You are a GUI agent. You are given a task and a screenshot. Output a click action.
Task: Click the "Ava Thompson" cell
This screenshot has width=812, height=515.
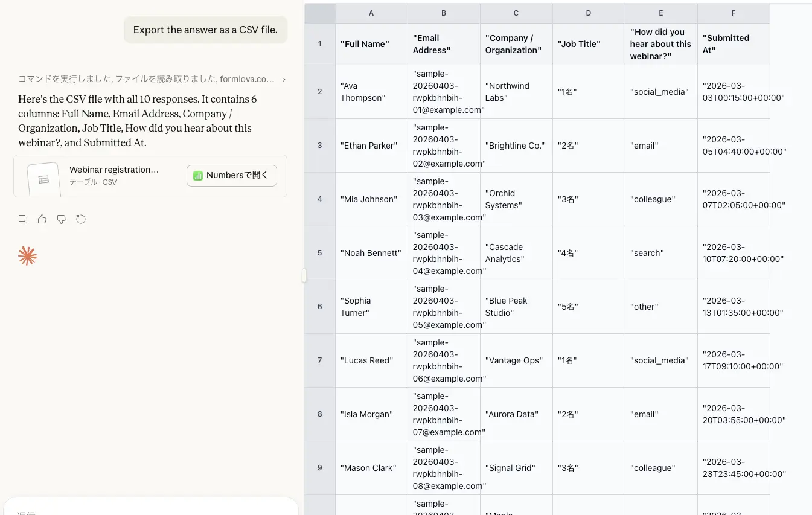point(371,92)
